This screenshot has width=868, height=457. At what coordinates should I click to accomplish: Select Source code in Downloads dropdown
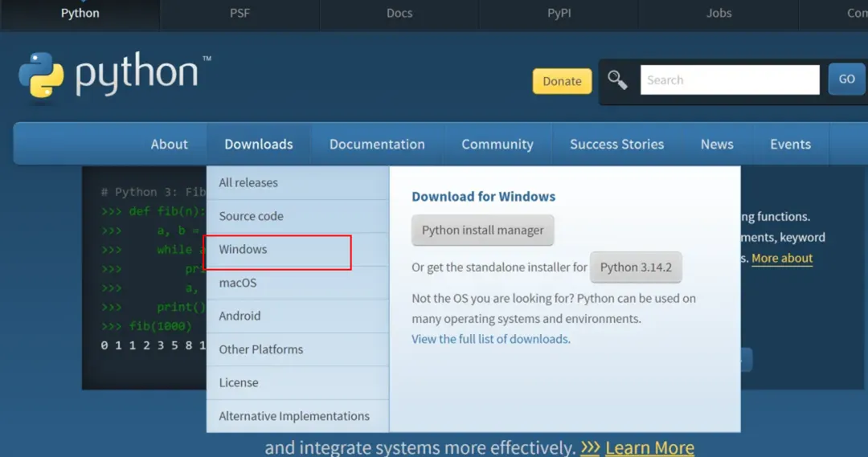298,216
